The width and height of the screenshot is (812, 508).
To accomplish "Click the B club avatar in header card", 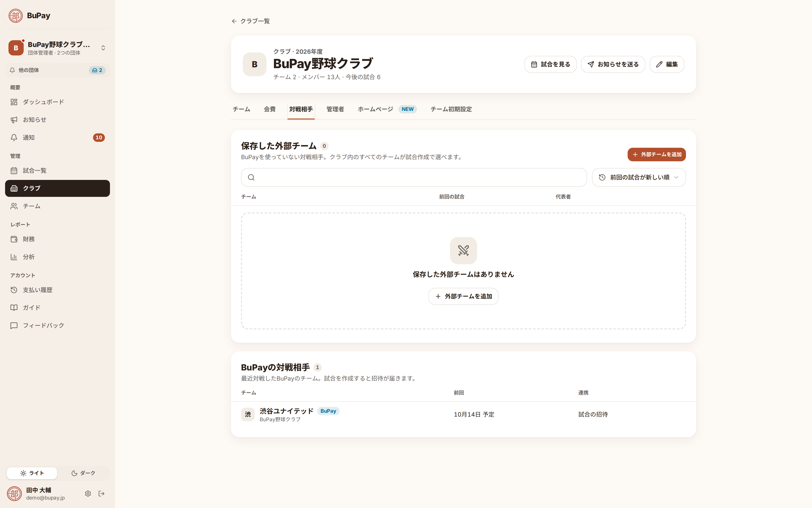I will [254, 64].
